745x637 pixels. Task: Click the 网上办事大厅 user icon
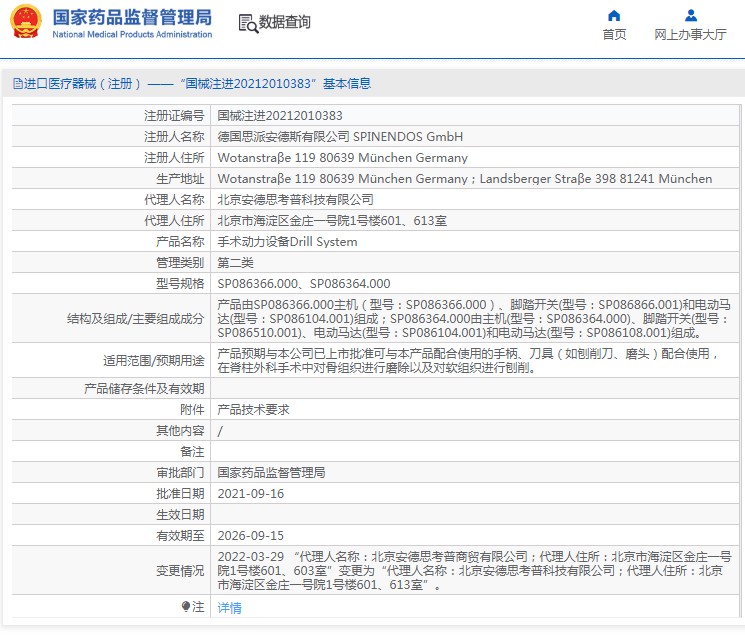pos(690,15)
